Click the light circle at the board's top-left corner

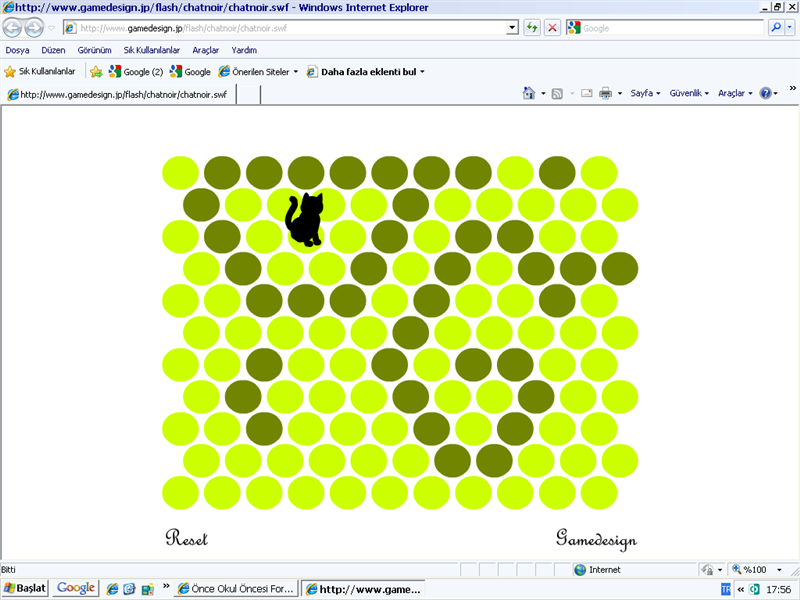pos(181,172)
